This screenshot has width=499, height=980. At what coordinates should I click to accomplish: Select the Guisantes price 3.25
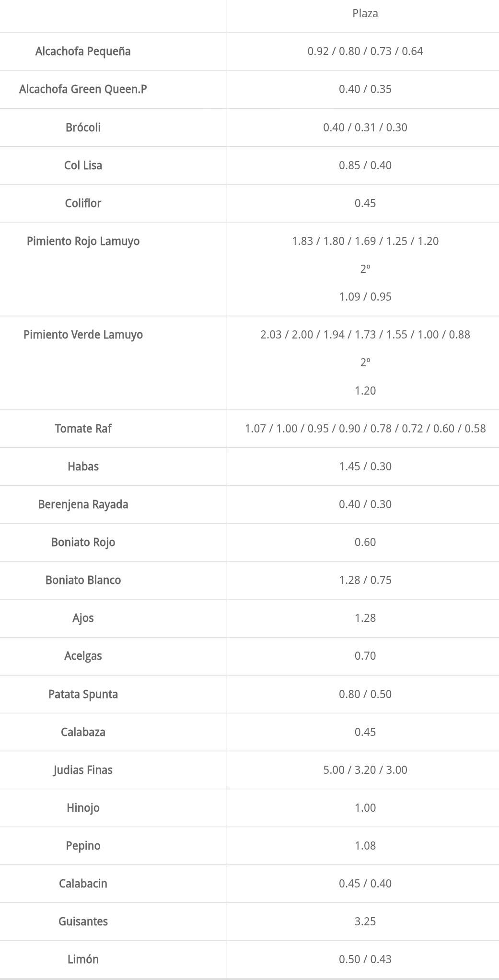pyautogui.click(x=365, y=921)
